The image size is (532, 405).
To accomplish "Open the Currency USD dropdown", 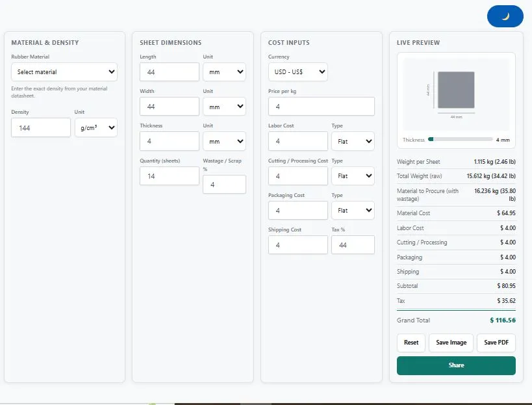I will click(298, 72).
